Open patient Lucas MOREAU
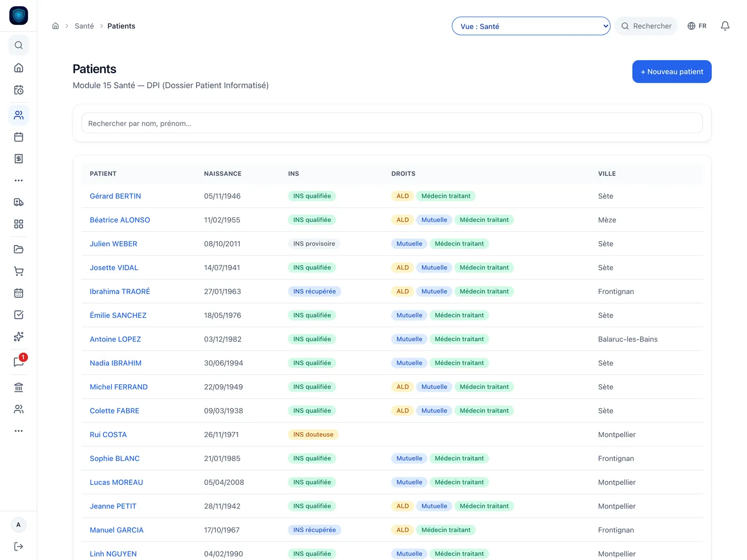 (x=116, y=482)
